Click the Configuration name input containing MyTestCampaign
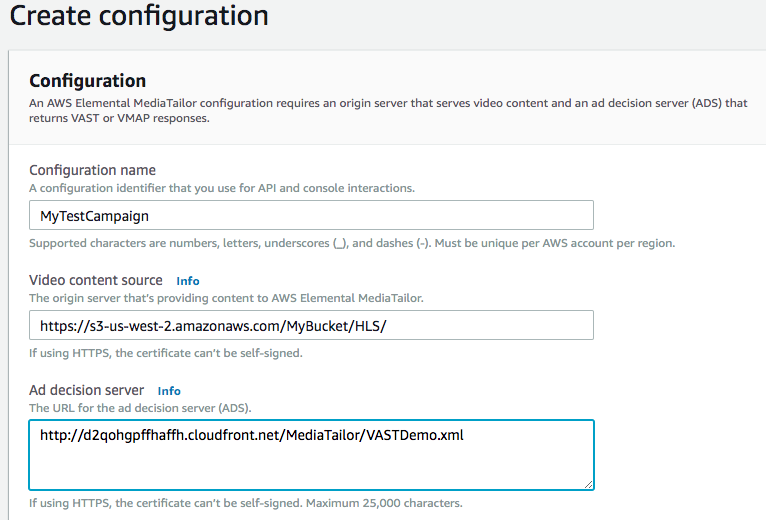The height and width of the screenshot is (520, 766). click(x=311, y=215)
